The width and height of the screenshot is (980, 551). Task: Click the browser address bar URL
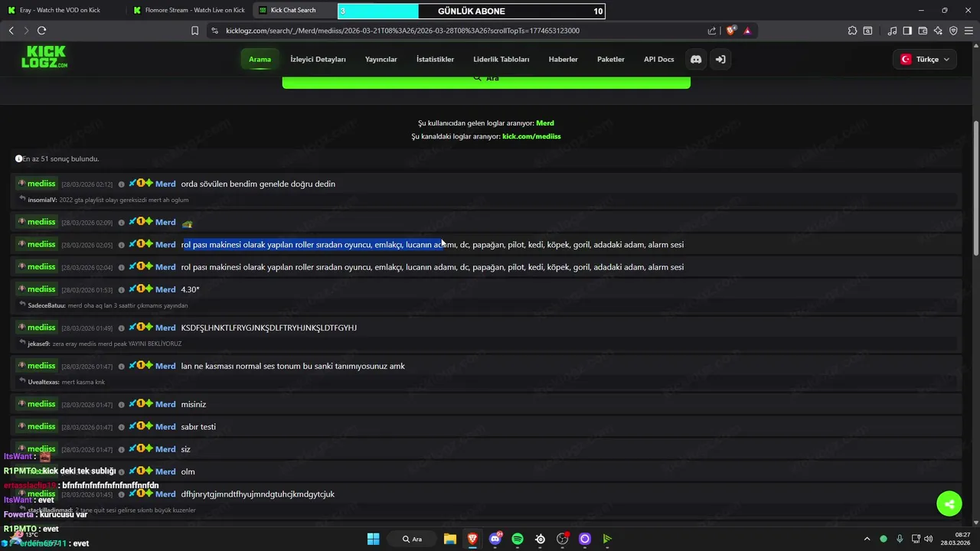pyautogui.click(x=402, y=31)
